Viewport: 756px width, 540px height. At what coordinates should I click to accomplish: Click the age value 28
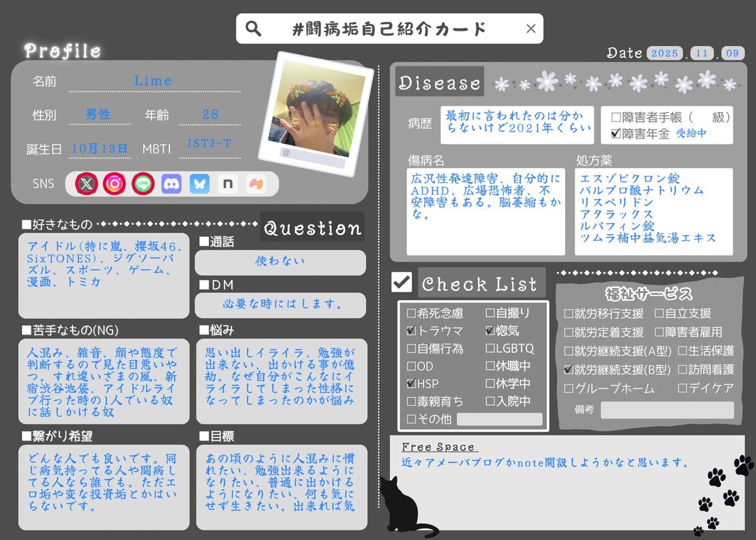[210, 115]
